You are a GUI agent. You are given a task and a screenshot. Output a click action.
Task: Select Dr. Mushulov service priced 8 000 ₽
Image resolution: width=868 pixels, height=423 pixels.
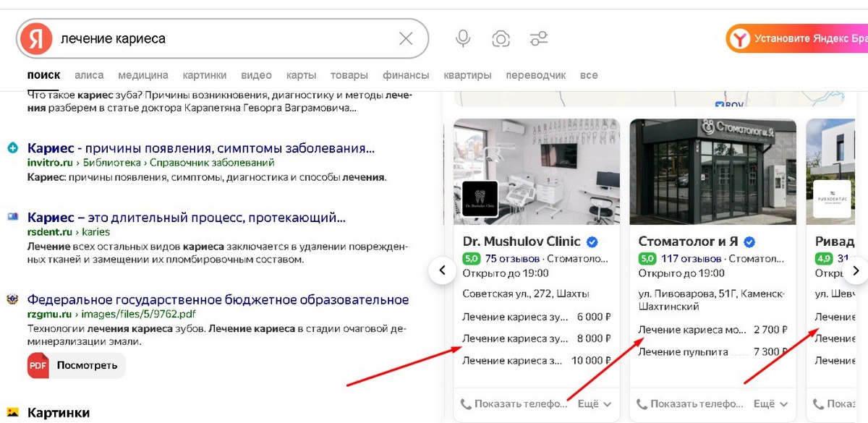[537, 338]
